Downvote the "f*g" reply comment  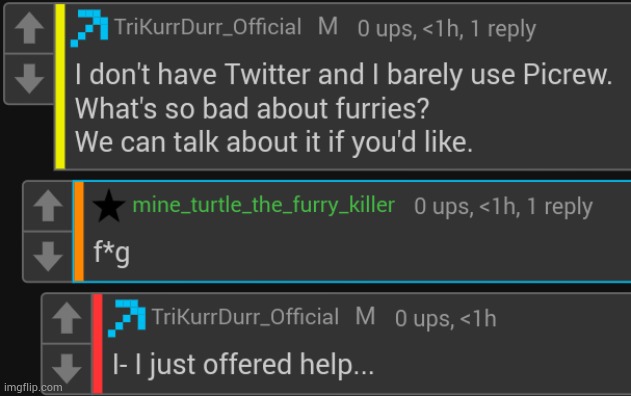tap(48, 256)
